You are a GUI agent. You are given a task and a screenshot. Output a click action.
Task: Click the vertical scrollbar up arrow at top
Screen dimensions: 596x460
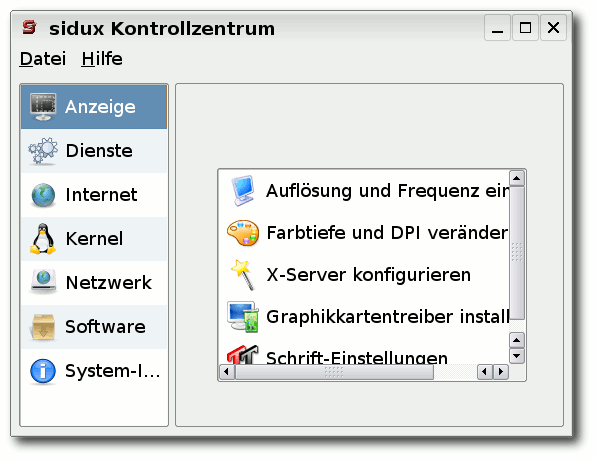[517, 178]
